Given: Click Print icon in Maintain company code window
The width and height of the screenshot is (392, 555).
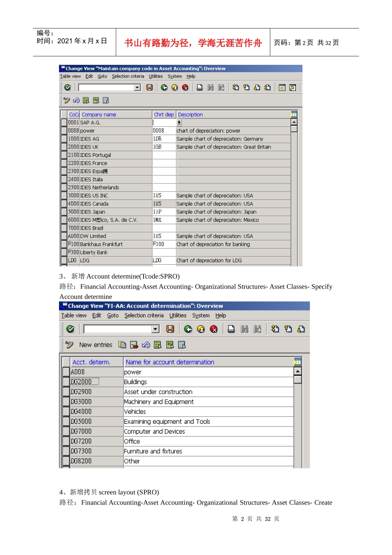Looking at the screenshot, I should [x=200, y=88].
